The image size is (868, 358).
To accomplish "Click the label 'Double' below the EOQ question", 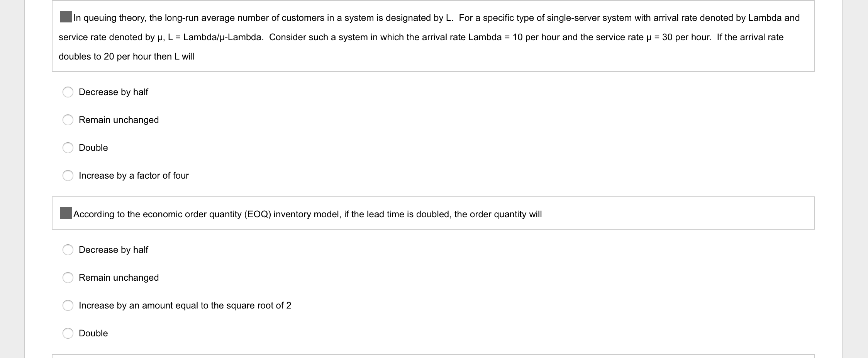I will click(x=93, y=333).
